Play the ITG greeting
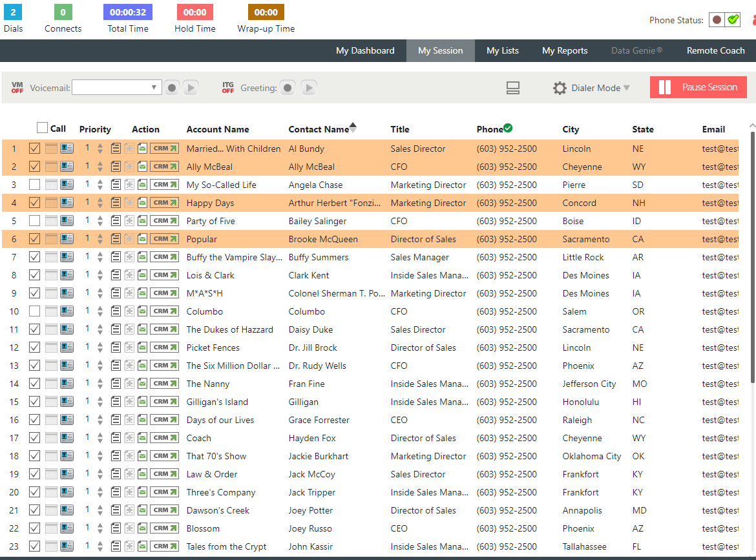The height and width of the screenshot is (560, 756). 309,88
